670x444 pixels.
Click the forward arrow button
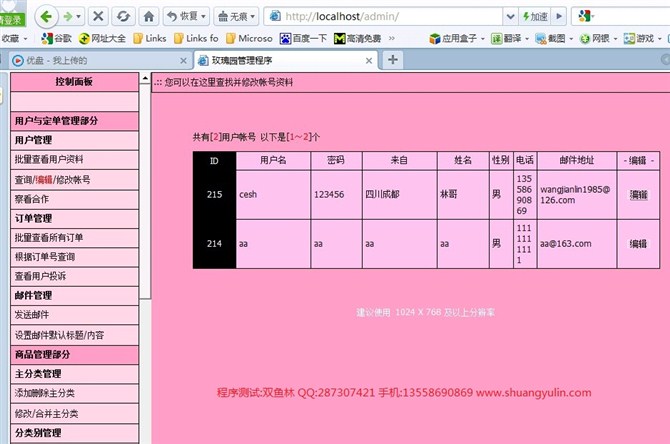[x=68, y=17]
